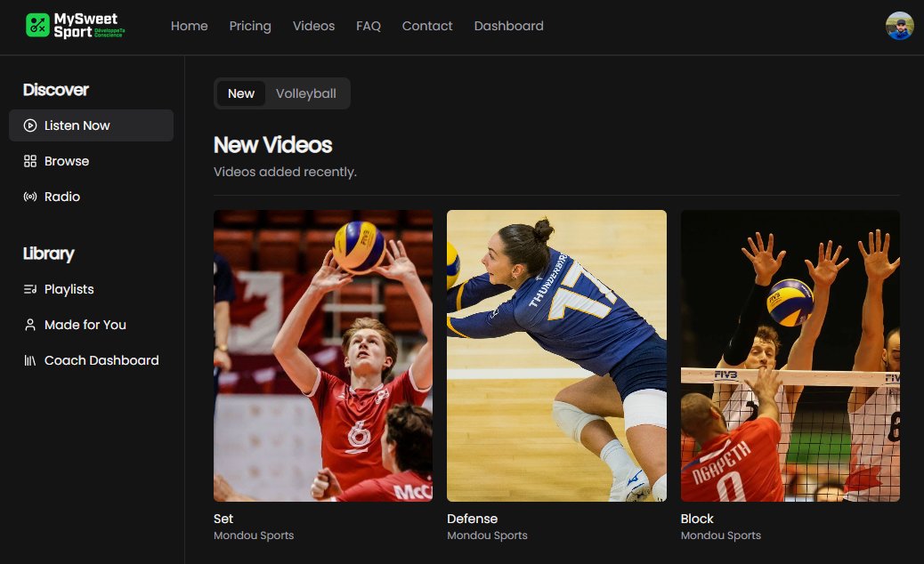Screen dimensions: 924x564
Task: Click the MySweet Sport logo icon
Action: (37, 25)
